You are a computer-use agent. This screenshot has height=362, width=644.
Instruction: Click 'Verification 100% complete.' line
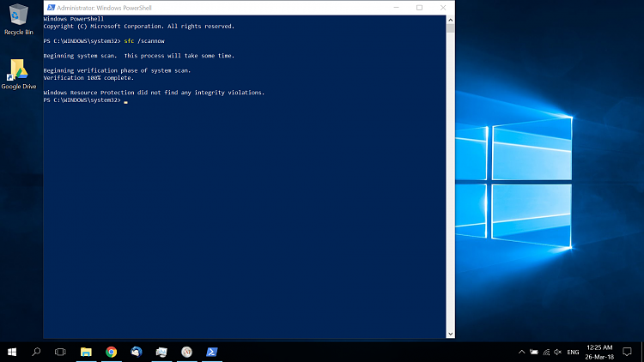88,77
